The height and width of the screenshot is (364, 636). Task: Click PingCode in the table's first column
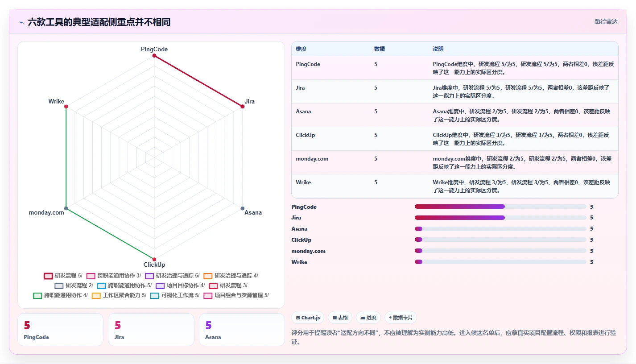click(x=308, y=64)
